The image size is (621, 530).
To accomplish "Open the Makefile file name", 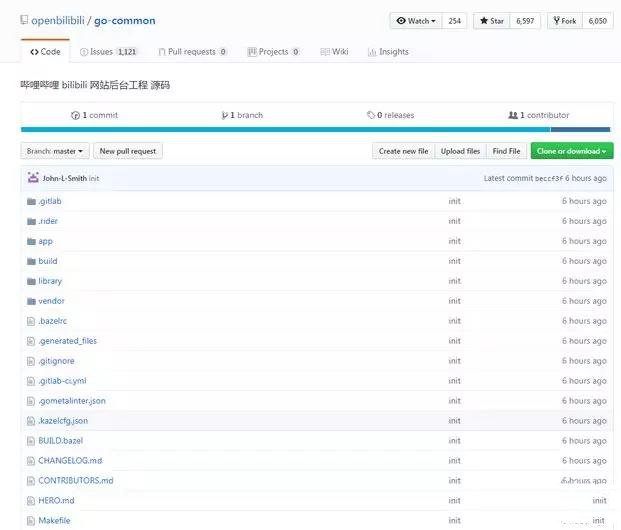I will (54, 520).
